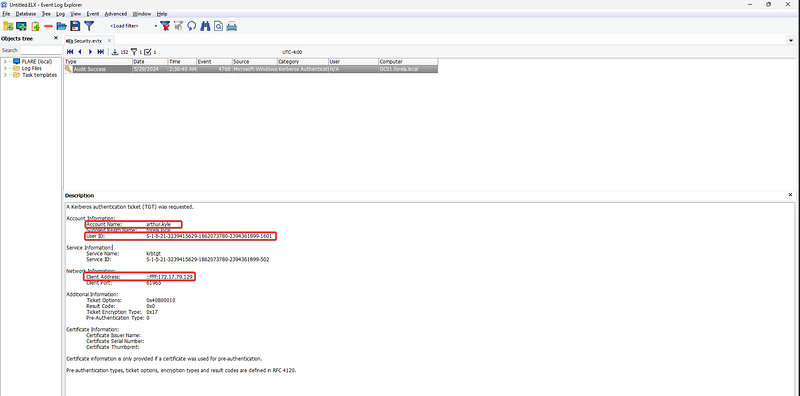Open the Event menu
Screen dimensions: 800x396
click(x=93, y=14)
